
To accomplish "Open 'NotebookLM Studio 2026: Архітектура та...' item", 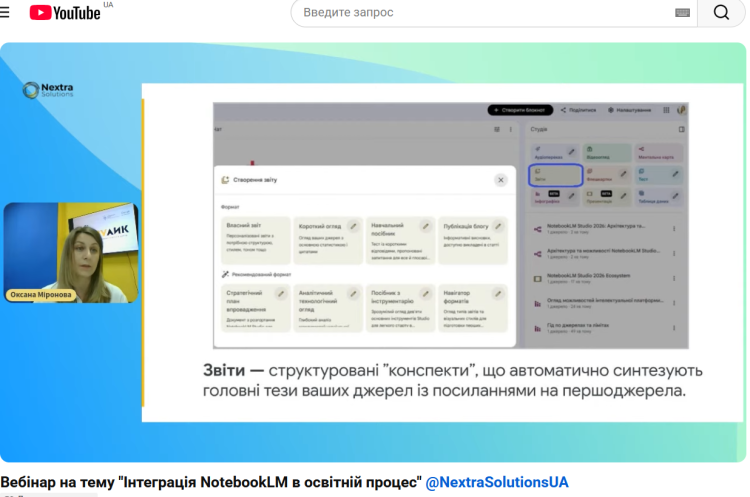I will pos(596,229).
